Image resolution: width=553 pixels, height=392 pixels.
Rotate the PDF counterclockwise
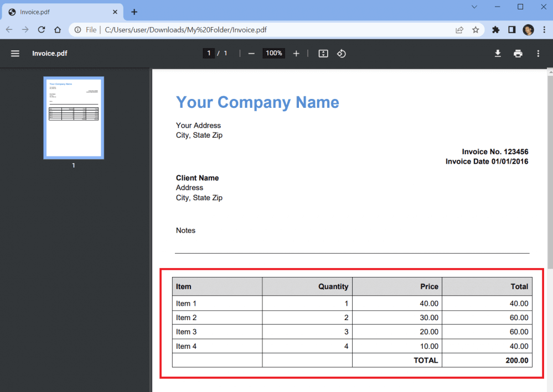pos(342,54)
